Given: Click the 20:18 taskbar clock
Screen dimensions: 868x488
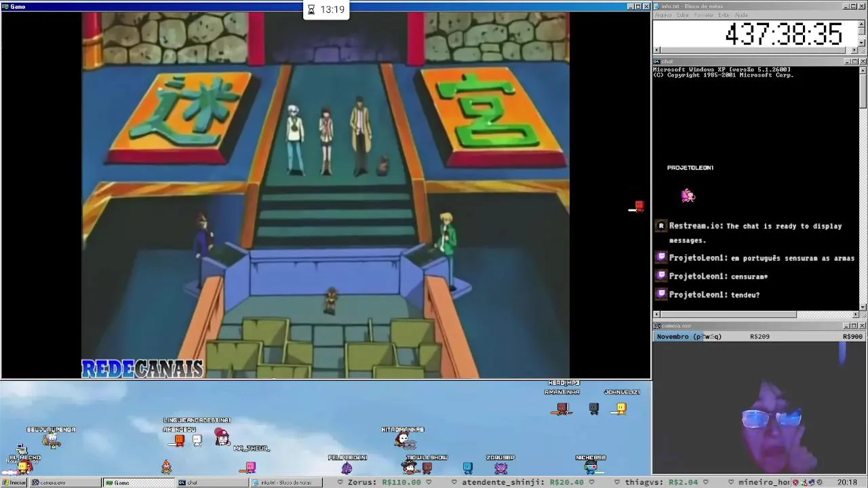Looking at the screenshot, I should [847, 483].
